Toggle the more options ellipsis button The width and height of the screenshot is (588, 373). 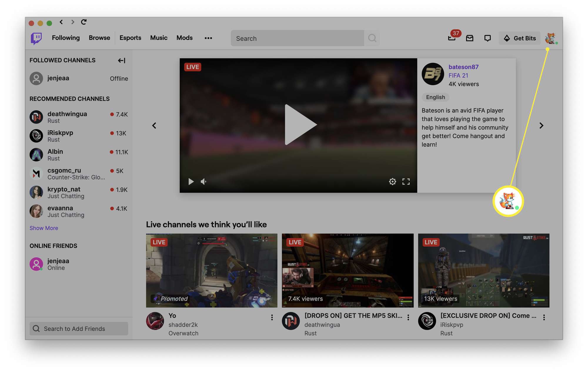click(208, 38)
